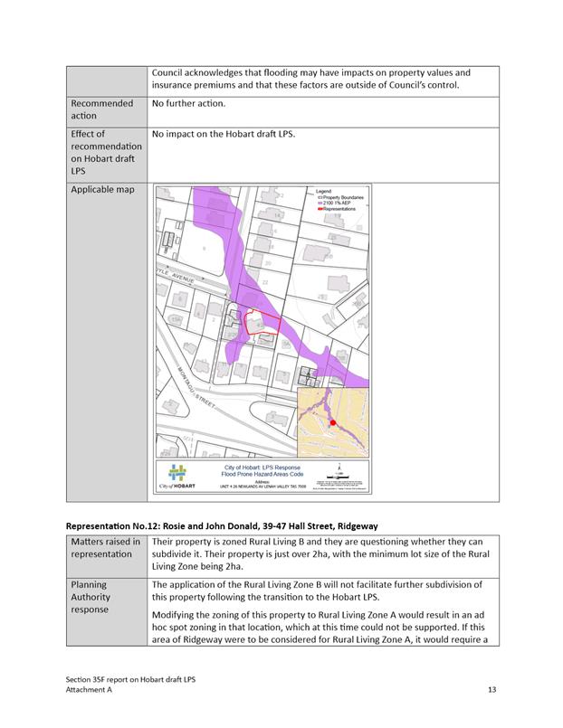Click 'City of Hobart: LPS Response' map title
The image size is (563, 728).
click(262, 468)
